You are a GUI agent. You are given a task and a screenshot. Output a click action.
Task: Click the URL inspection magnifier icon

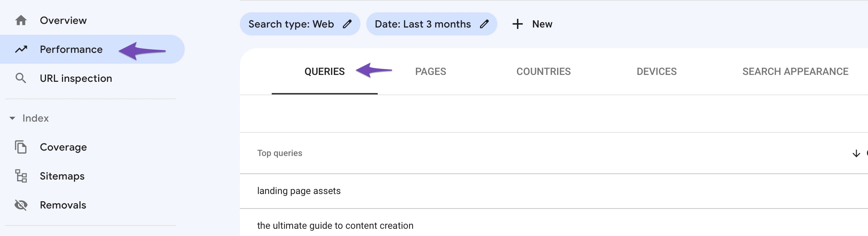21,78
